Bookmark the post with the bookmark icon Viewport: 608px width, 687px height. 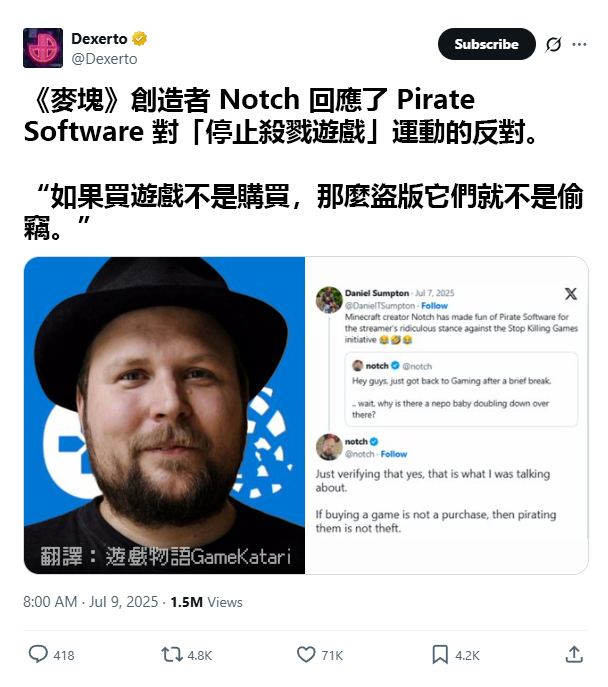pyautogui.click(x=440, y=655)
